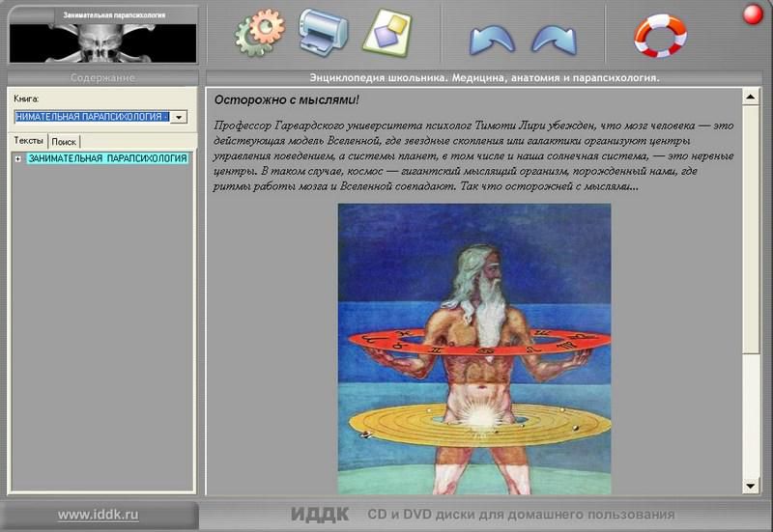Image resolution: width=773 pixels, height=532 pixels.
Task: Click the printer icon to print
Action: tap(322, 32)
